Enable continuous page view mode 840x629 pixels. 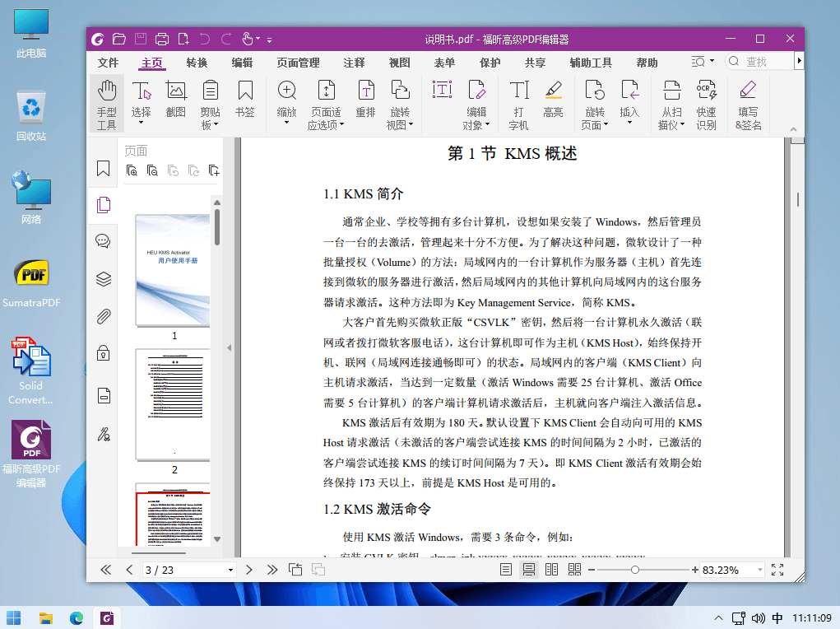click(529, 570)
